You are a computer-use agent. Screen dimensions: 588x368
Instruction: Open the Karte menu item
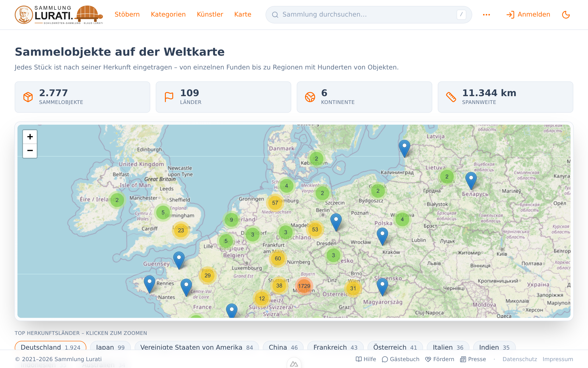(243, 14)
